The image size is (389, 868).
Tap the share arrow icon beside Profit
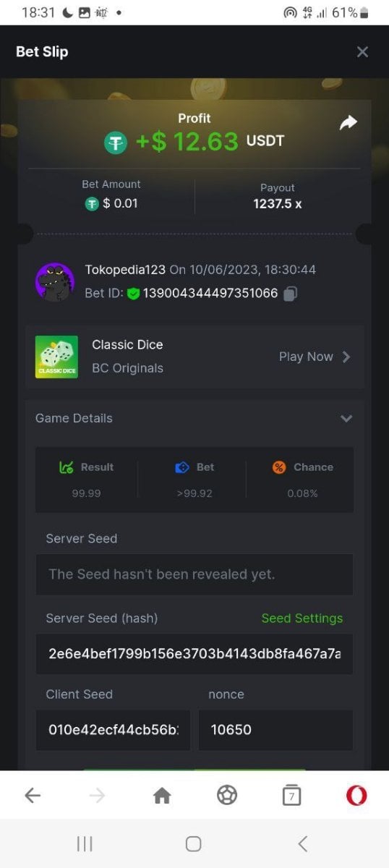[349, 123]
